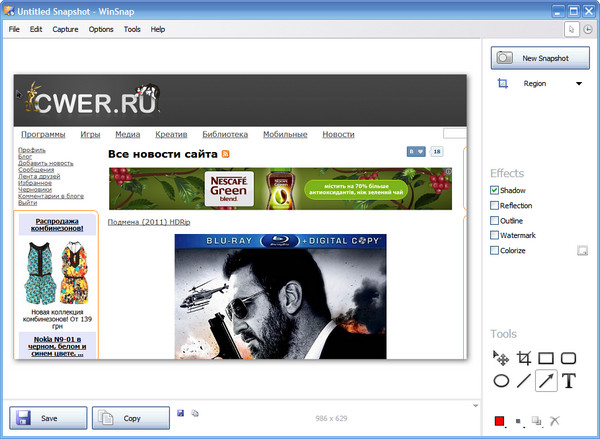Open the Options menu

(x=101, y=29)
